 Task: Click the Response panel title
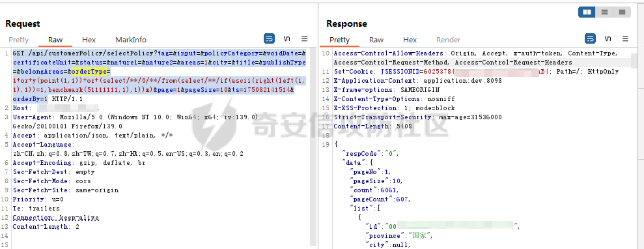[x=346, y=24]
